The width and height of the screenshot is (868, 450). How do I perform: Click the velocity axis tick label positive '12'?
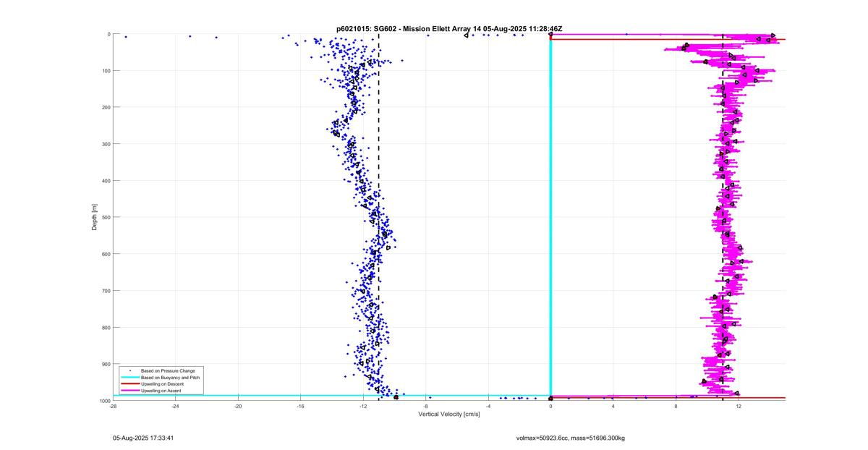[x=739, y=407]
